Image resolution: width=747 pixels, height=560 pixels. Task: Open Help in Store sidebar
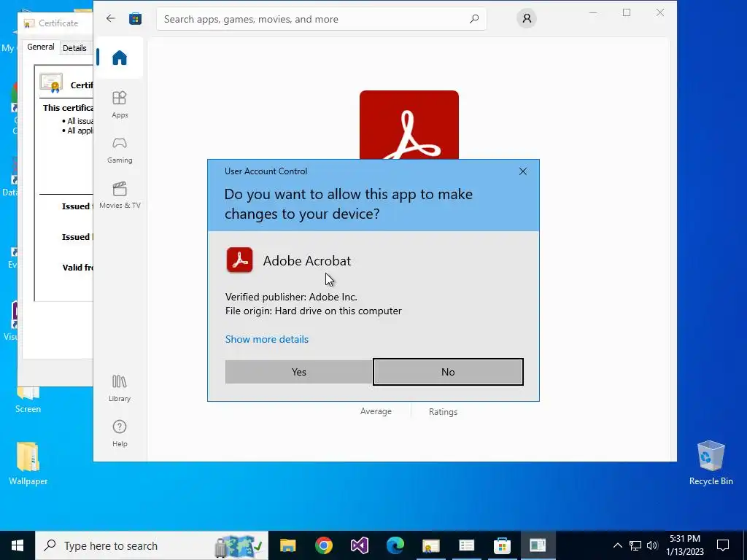click(120, 433)
